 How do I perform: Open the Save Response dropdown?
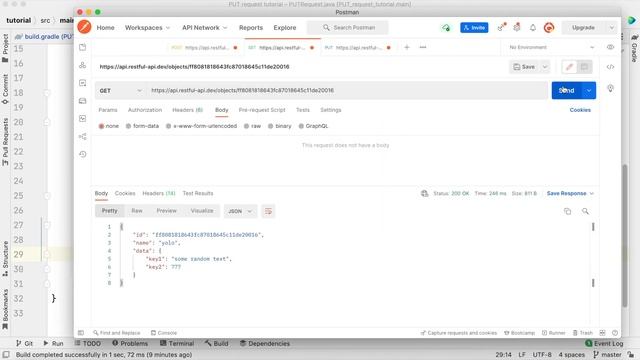click(570, 193)
